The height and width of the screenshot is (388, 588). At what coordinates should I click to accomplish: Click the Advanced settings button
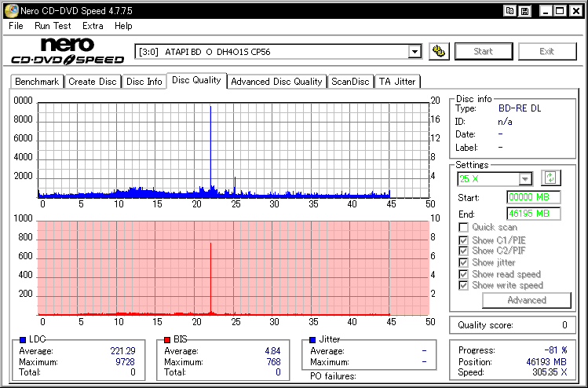coord(527,300)
